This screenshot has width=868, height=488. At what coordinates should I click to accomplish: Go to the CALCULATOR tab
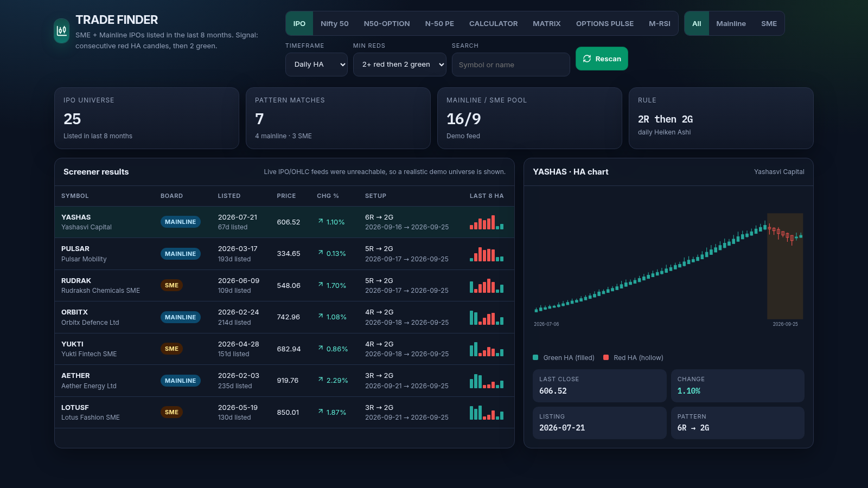pyautogui.click(x=493, y=24)
